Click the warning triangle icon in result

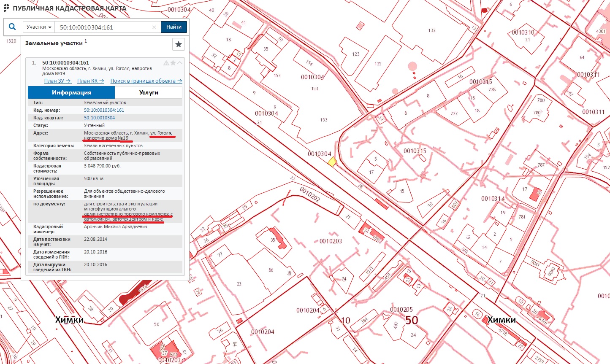[166, 63]
